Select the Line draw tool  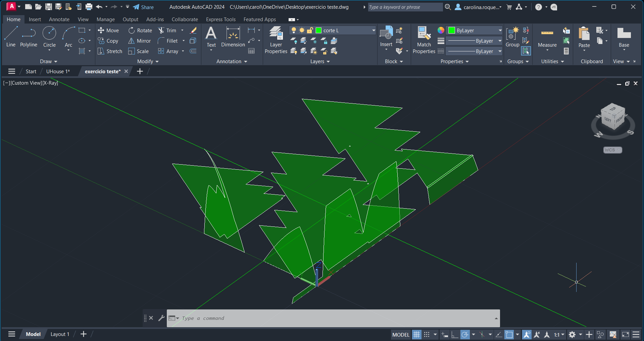[11, 37]
